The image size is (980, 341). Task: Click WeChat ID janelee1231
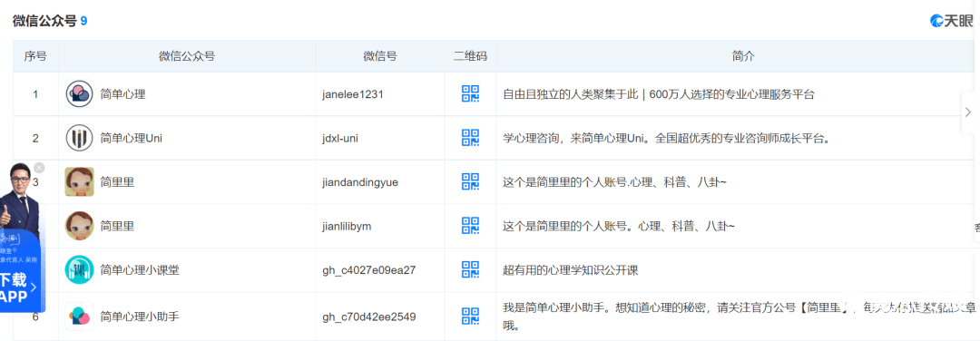tap(353, 94)
